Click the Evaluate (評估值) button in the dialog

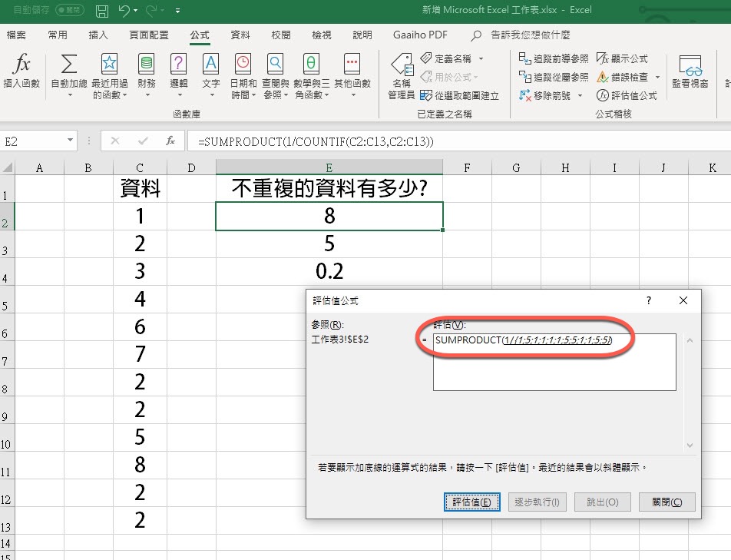click(471, 502)
